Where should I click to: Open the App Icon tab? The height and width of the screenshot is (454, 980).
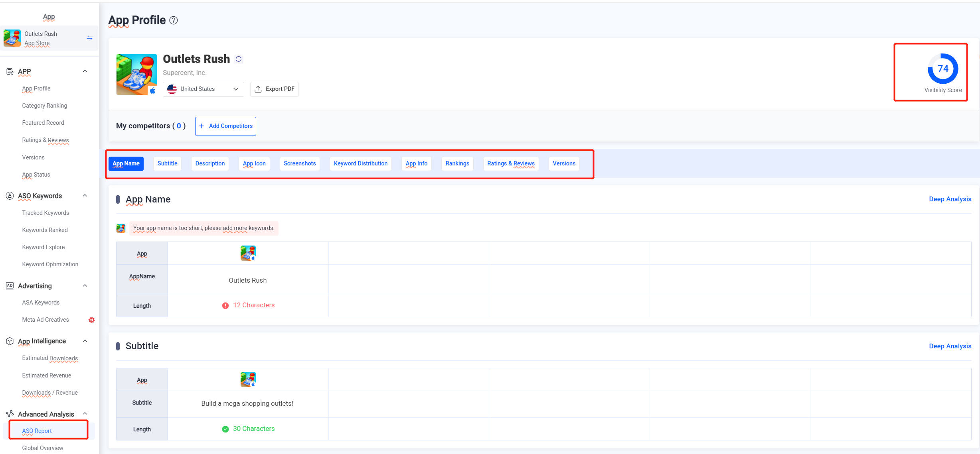pyautogui.click(x=254, y=163)
